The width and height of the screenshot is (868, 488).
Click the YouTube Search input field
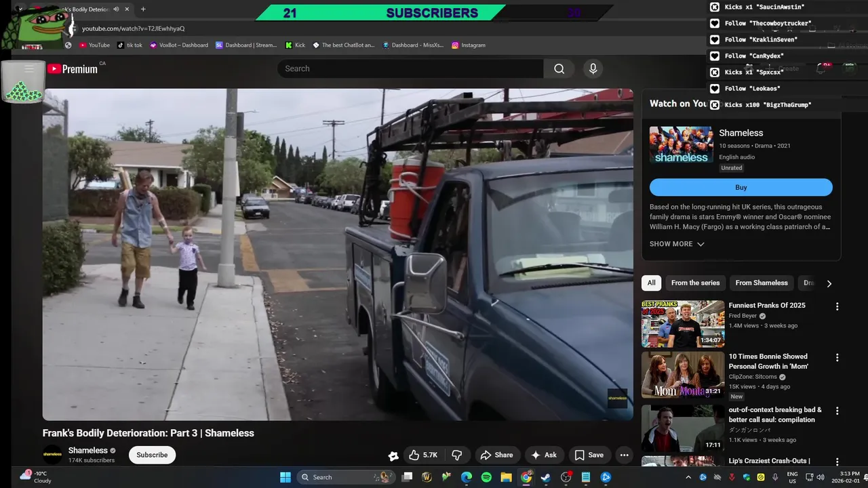tap(410, 68)
